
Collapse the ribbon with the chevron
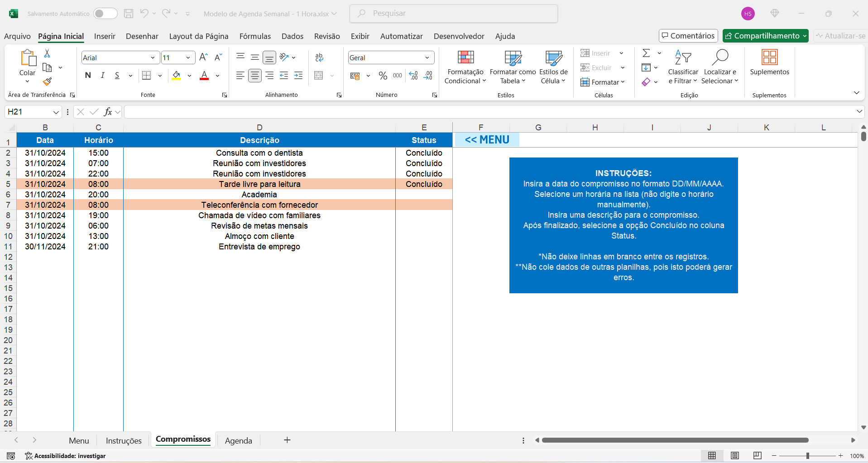(x=856, y=93)
